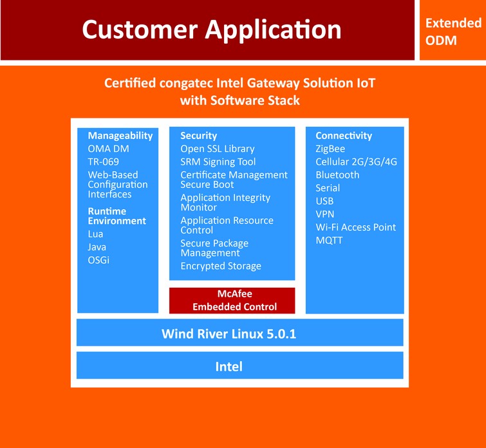Select the Encrypted Storage entry
The width and height of the screenshot is (486, 448).
tap(221, 266)
